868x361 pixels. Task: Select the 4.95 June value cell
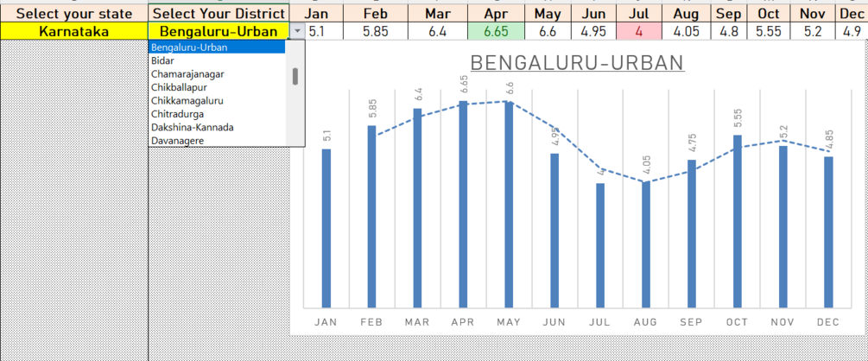tap(593, 32)
